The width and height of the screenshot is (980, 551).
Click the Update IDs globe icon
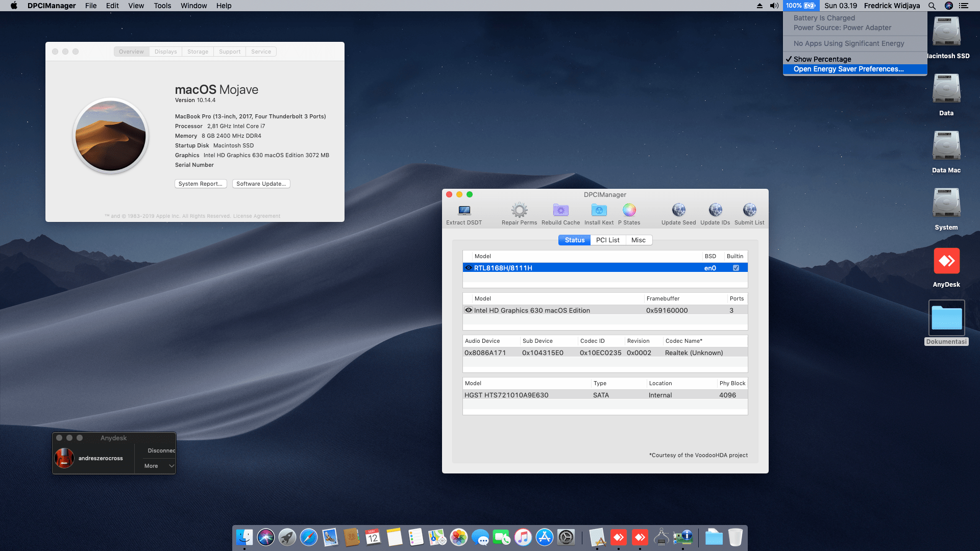pyautogui.click(x=715, y=210)
